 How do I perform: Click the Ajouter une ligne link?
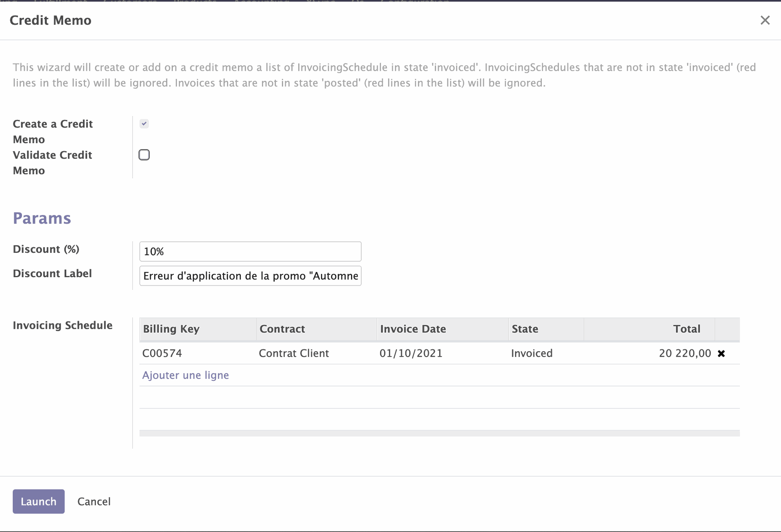(x=185, y=375)
